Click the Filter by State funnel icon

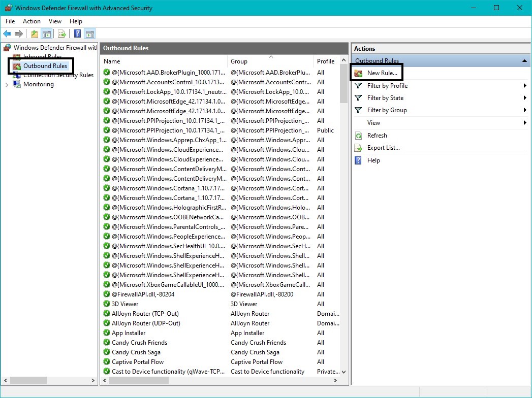(358, 98)
